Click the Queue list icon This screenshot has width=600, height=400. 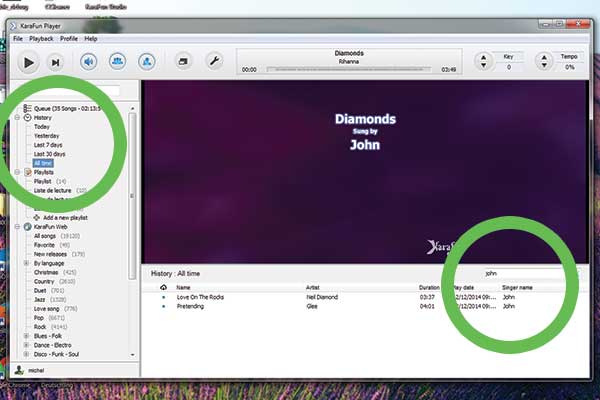click(27, 109)
